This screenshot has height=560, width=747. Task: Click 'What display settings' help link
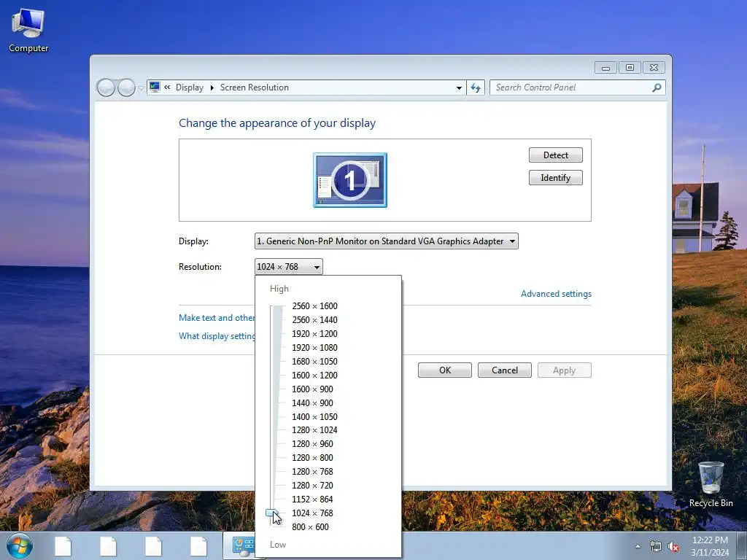(217, 335)
